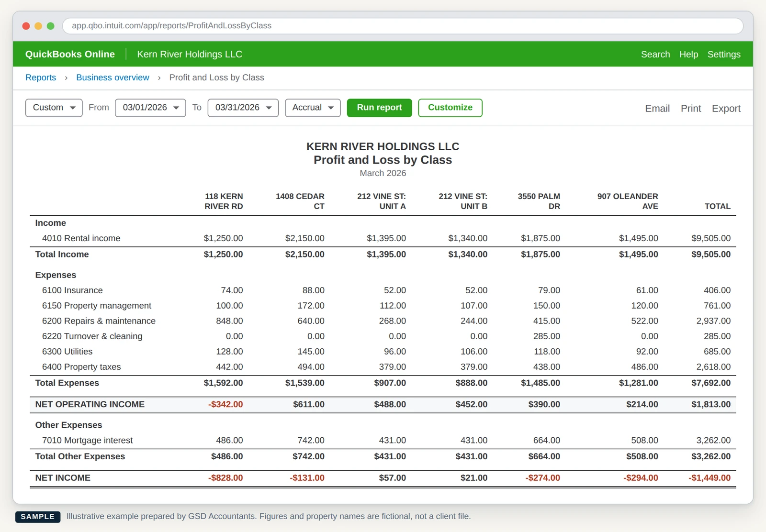Click the yellow browser window button

click(x=38, y=26)
